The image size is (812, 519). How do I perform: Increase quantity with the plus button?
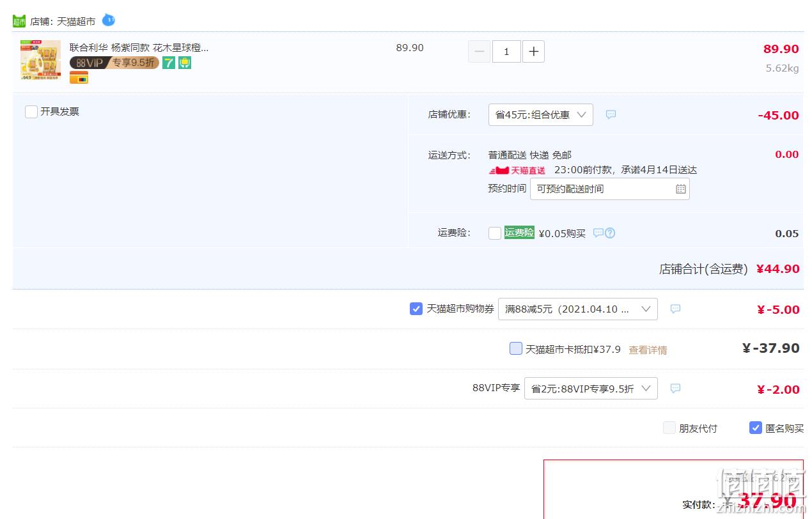pyautogui.click(x=534, y=51)
